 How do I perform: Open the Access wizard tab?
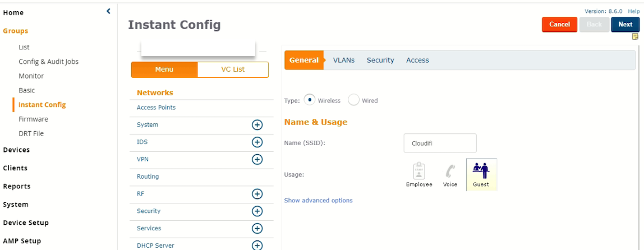pyautogui.click(x=417, y=61)
